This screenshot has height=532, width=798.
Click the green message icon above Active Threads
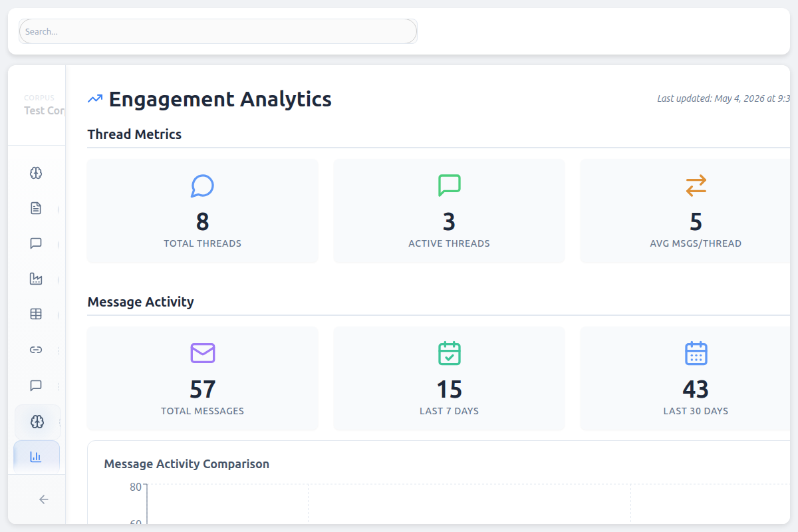pos(450,186)
